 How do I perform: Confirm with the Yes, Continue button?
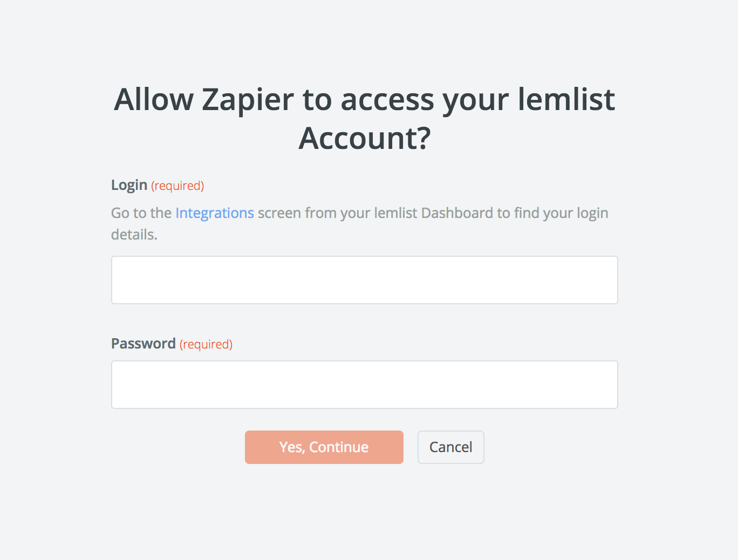click(x=324, y=447)
